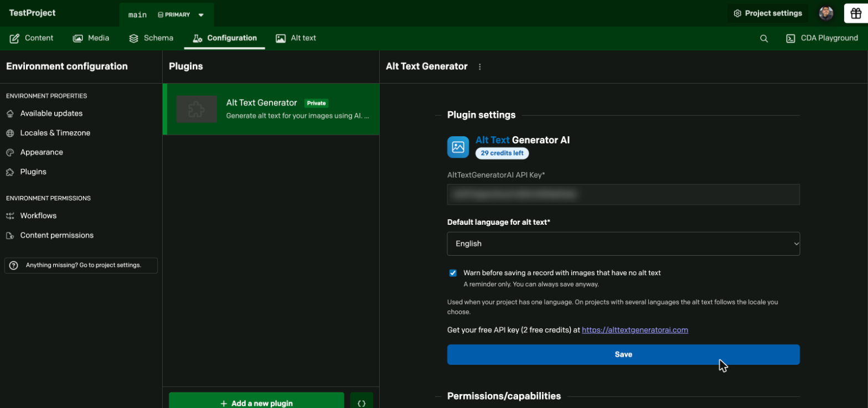This screenshot has height=408, width=868.
Task: Select the Configuration tab
Action: [225, 38]
